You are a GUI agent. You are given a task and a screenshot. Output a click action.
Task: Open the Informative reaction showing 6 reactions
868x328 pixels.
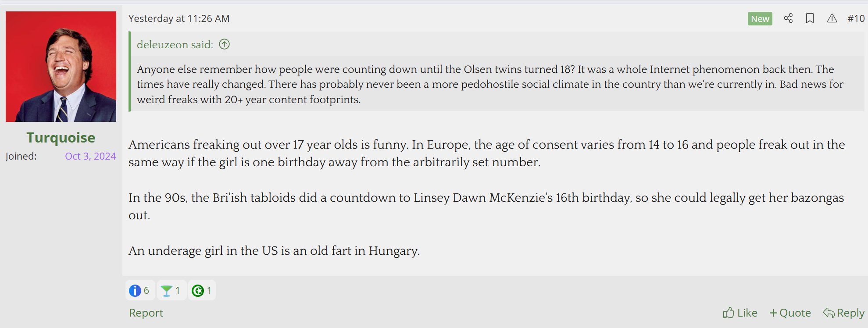pyautogui.click(x=139, y=290)
